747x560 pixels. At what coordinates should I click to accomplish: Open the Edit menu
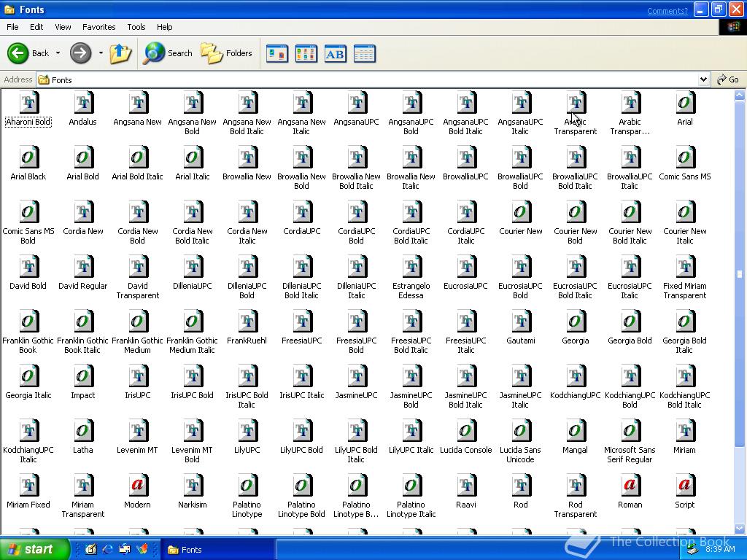[x=36, y=27]
